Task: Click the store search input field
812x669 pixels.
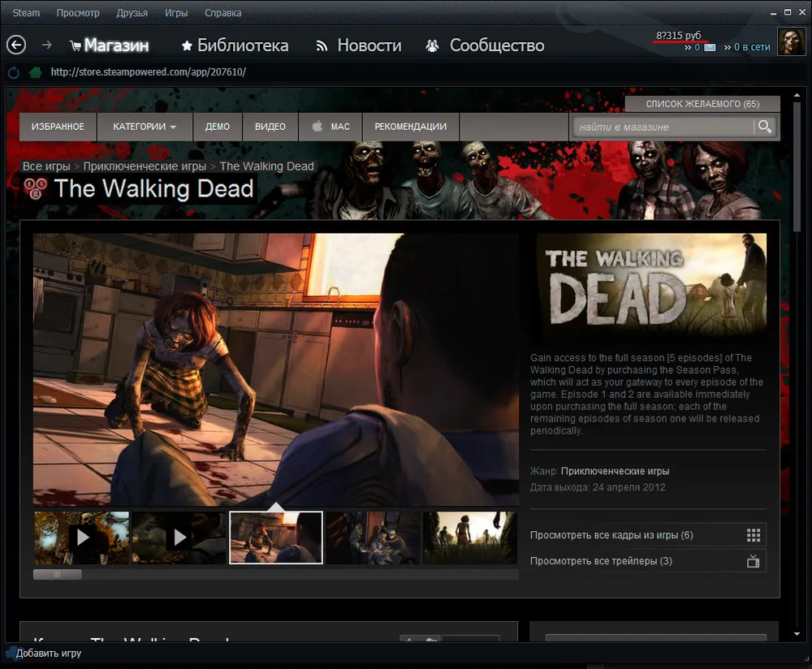Action: click(663, 127)
